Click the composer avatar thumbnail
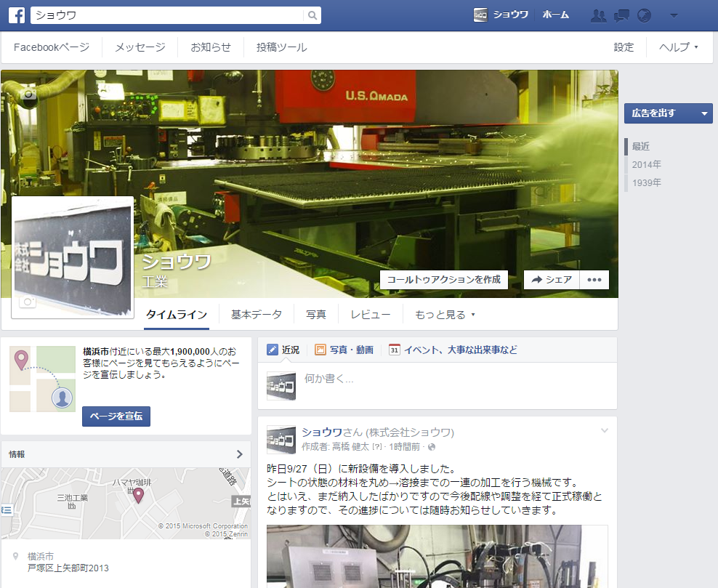 coord(281,386)
